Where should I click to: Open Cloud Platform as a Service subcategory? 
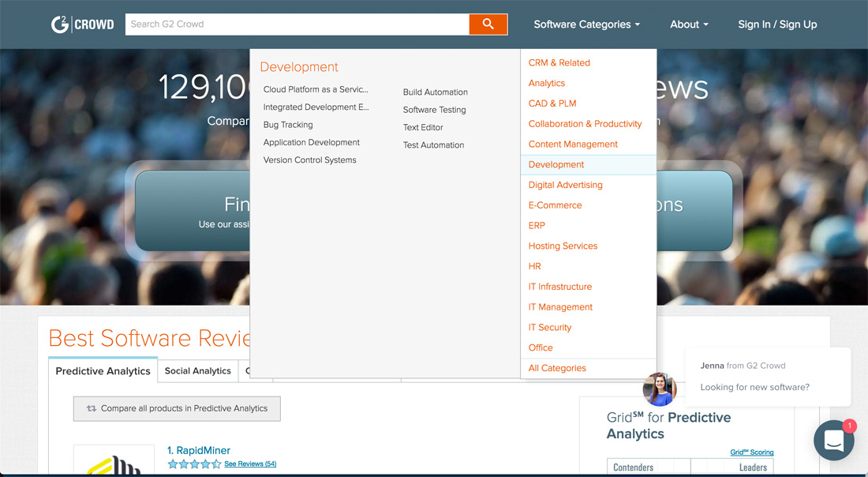click(x=316, y=89)
